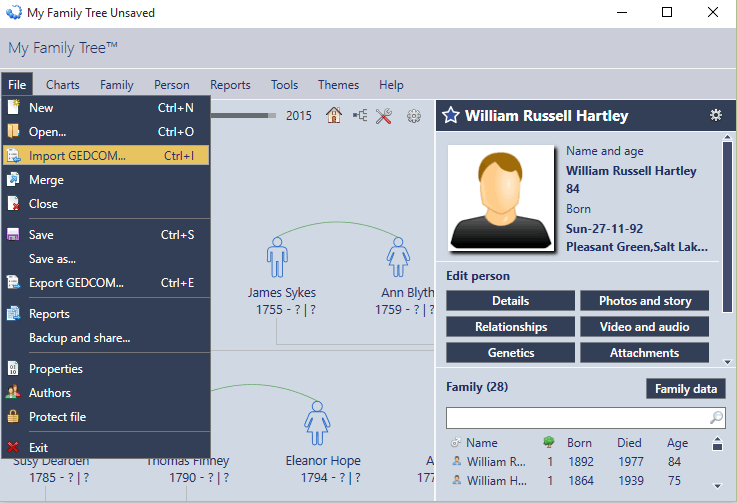The height and width of the screenshot is (503, 737).
Task: Click the New file icon in File menu
Action: coord(13,107)
